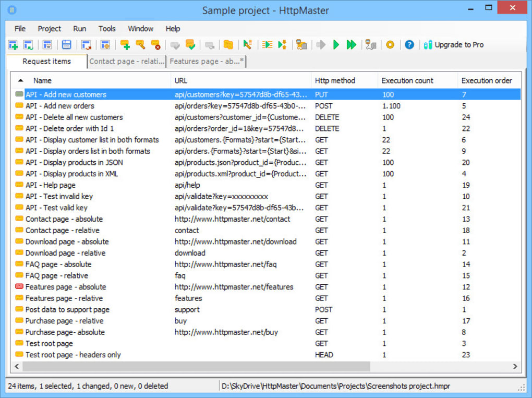Image resolution: width=532 pixels, height=398 pixels.
Task: Switch to the Features page - ab...* tab
Action: [x=207, y=62]
